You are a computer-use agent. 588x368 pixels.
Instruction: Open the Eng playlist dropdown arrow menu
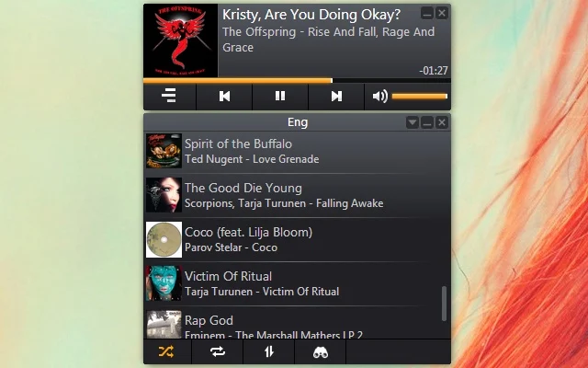pos(413,122)
